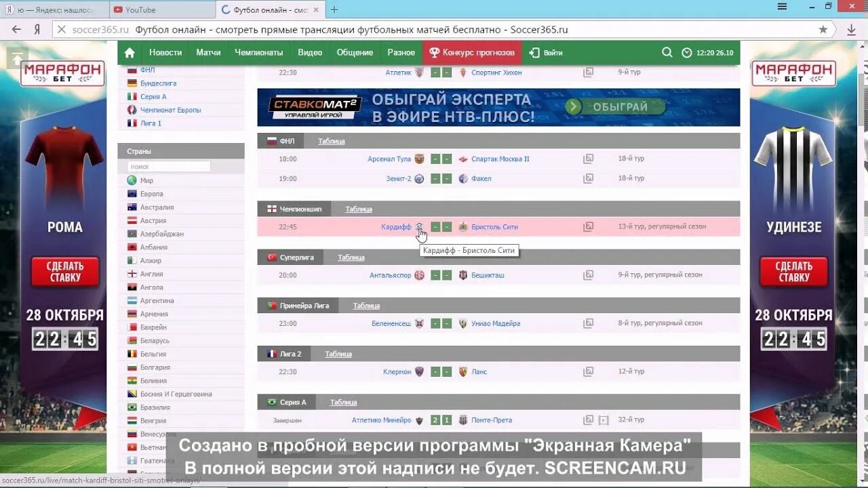The image size is (868, 488).
Task: Go back with the browser back arrow
Action: click(x=17, y=30)
